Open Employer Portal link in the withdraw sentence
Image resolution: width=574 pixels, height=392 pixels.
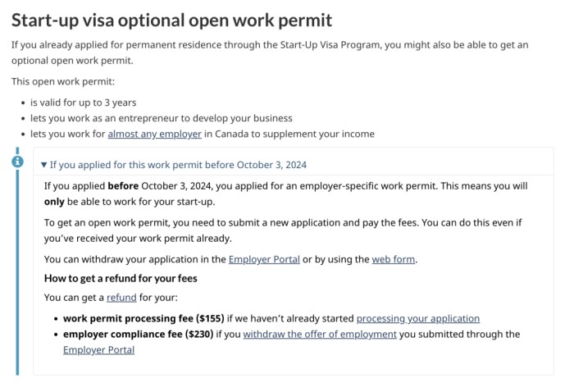coord(264,259)
